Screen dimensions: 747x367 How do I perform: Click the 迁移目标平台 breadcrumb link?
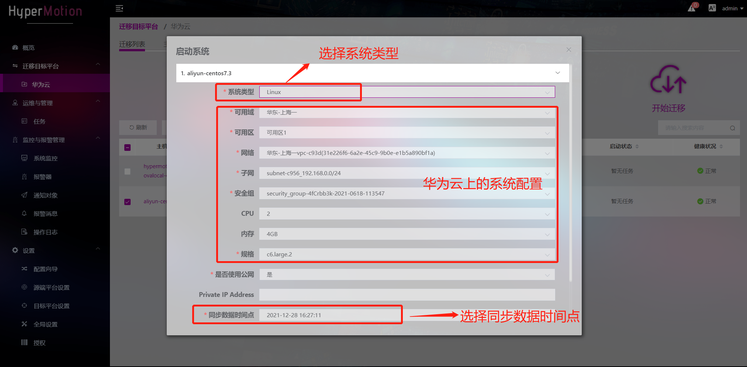pos(139,27)
